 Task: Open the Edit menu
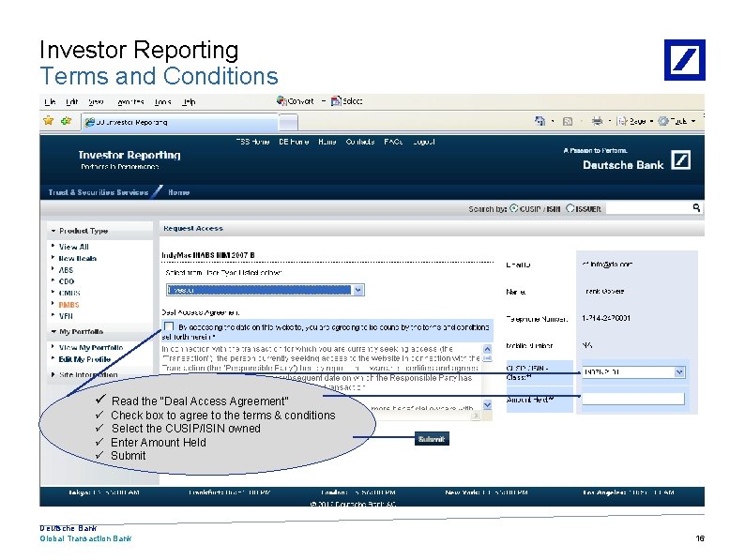click(71, 101)
